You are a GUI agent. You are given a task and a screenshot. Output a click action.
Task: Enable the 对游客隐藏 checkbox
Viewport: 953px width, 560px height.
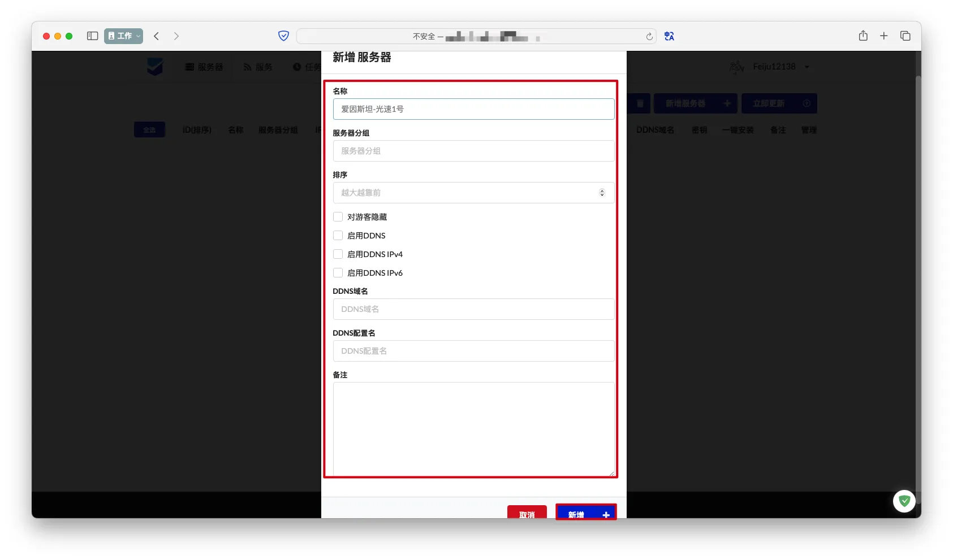point(338,217)
